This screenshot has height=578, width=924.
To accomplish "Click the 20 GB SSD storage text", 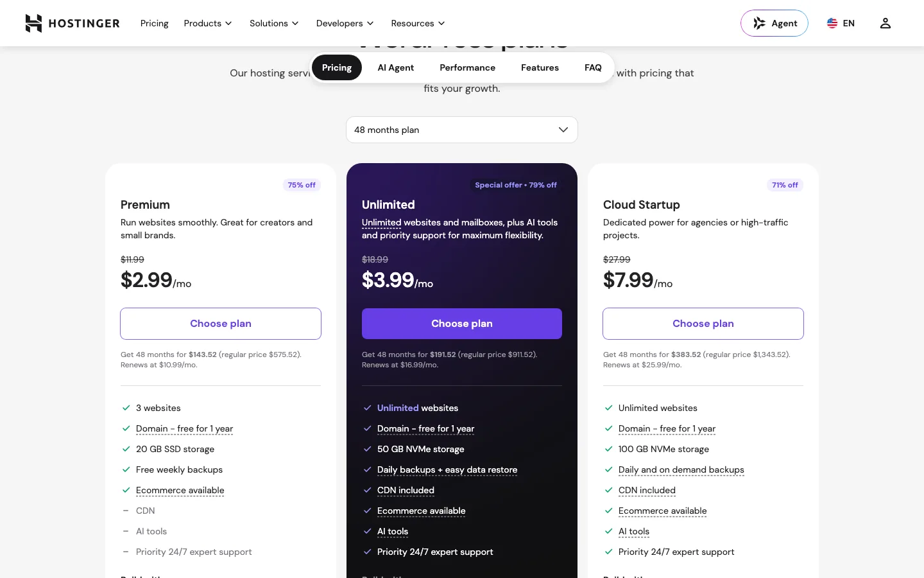I will coord(175,449).
